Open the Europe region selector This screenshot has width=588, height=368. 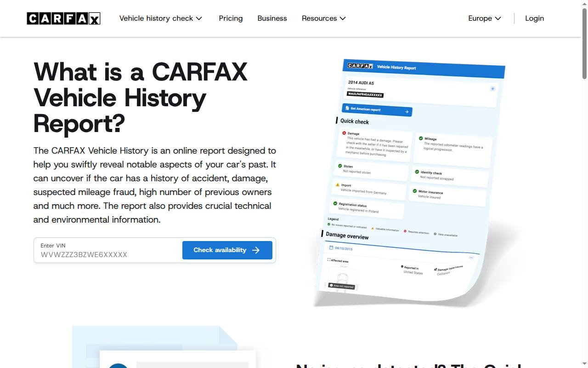click(485, 18)
